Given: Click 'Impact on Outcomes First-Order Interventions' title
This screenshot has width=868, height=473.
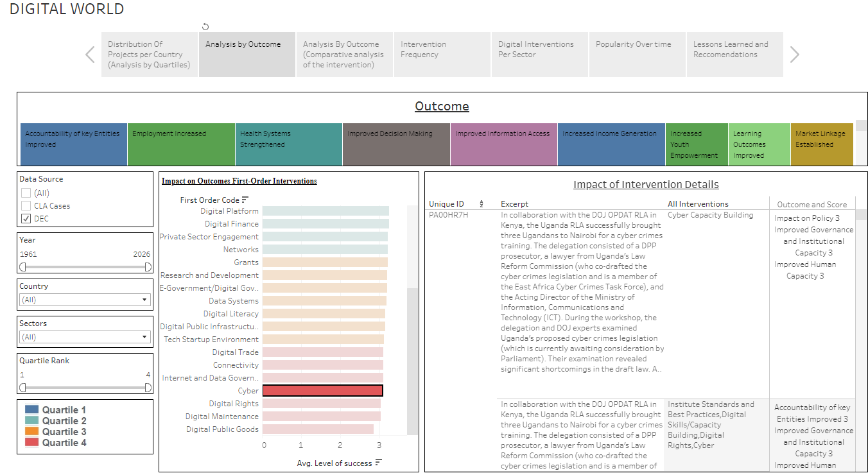Looking at the screenshot, I should tap(239, 181).
